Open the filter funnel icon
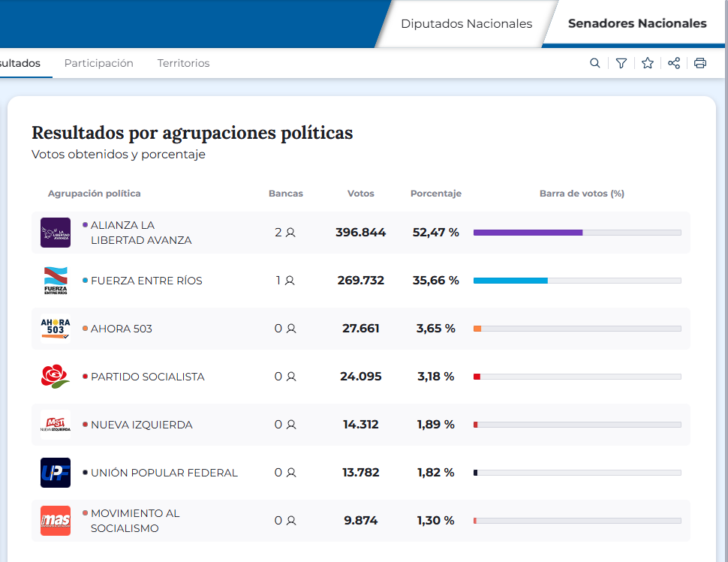 point(621,63)
